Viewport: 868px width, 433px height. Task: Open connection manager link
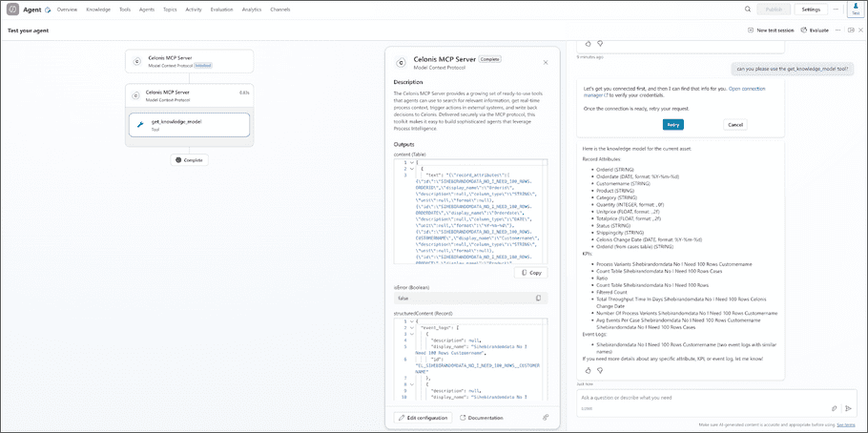(673, 92)
